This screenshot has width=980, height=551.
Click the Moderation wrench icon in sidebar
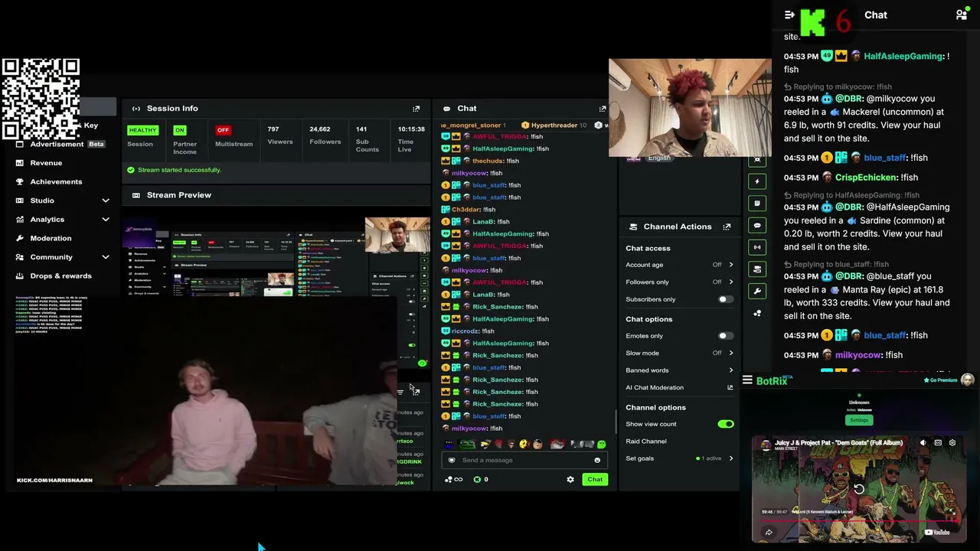(20, 239)
